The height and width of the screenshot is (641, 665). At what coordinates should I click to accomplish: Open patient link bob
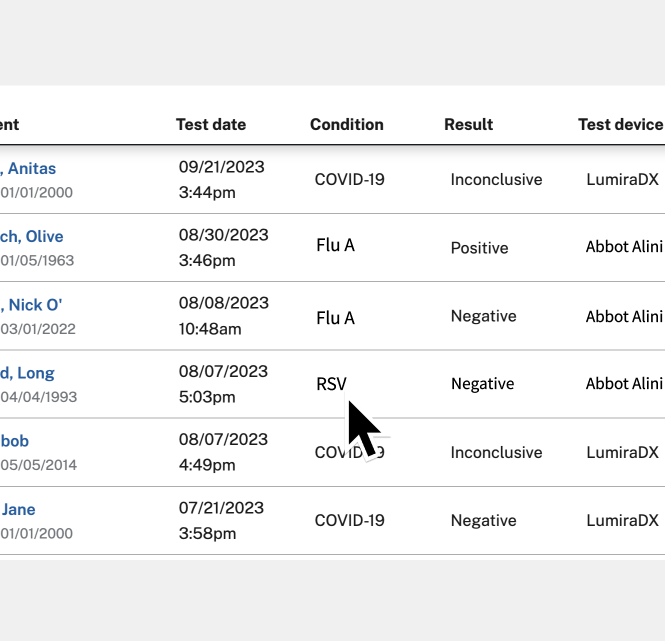14,441
